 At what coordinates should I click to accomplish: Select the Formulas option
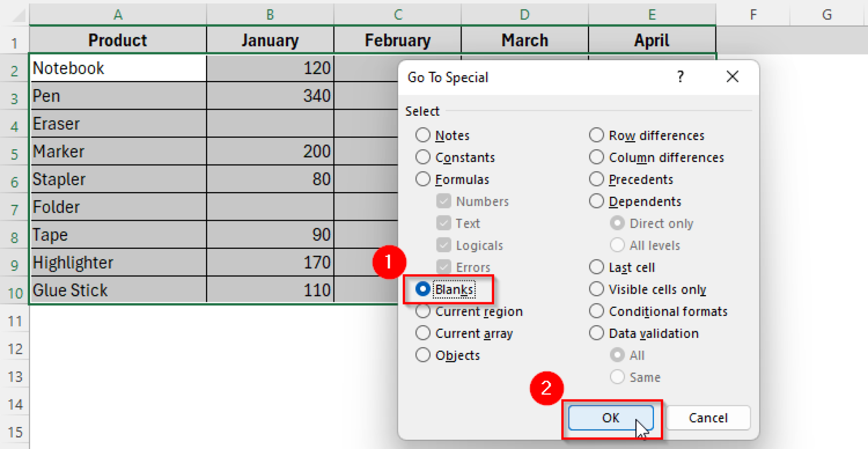423,179
